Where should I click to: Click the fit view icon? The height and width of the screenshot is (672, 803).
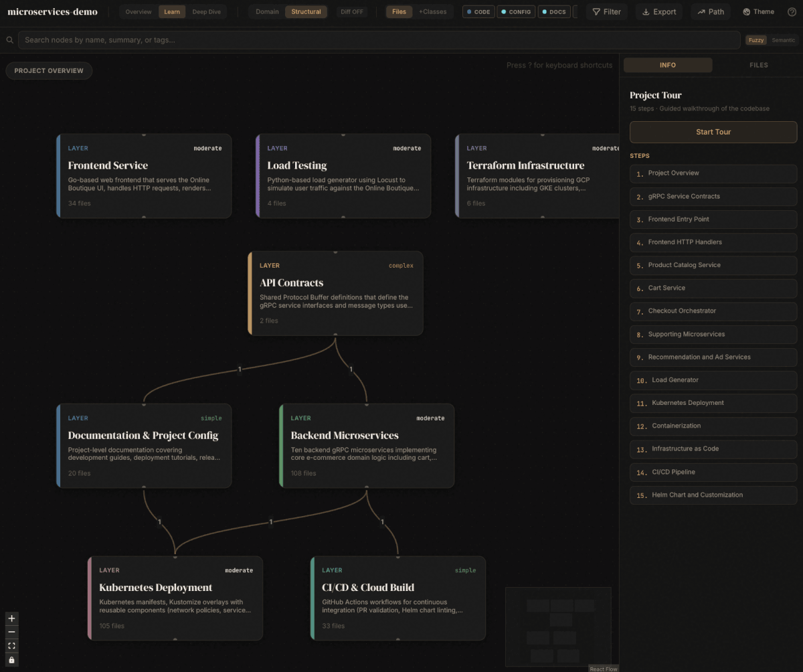click(x=11, y=646)
